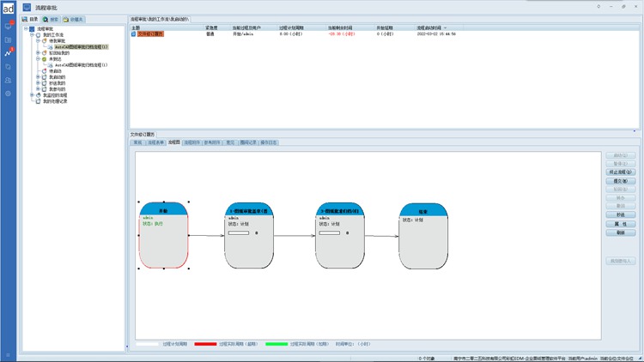Viewport: 644px width, 362px height.
Task: Click the 'ad' logo in the sidebar
Action: tap(8, 9)
